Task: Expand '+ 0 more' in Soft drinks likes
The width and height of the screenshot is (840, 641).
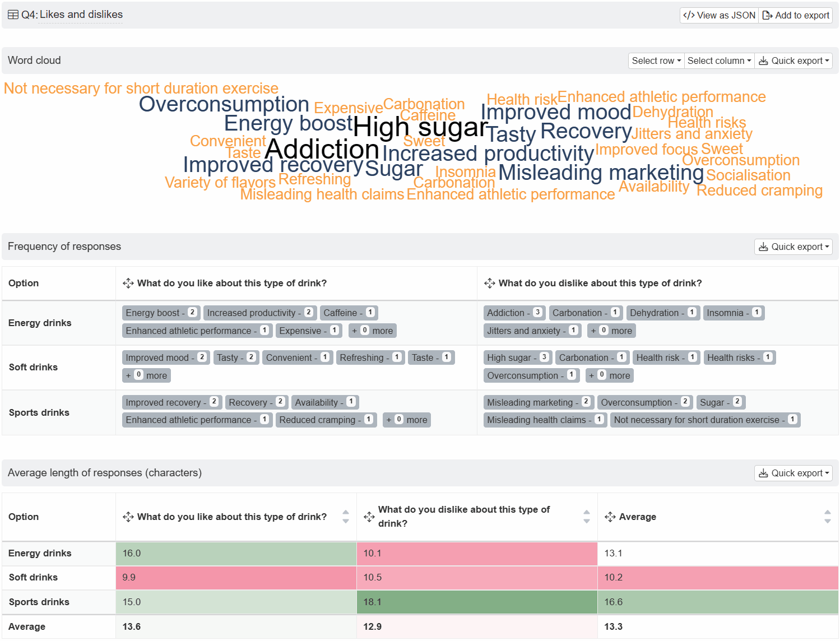Action: (x=147, y=375)
